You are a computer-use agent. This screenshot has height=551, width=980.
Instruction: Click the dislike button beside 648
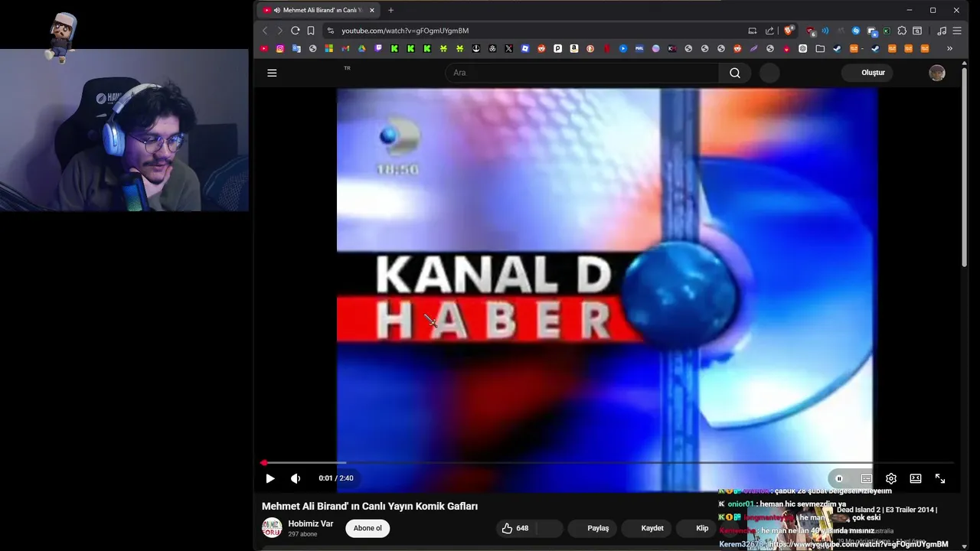tap(550, 528)
